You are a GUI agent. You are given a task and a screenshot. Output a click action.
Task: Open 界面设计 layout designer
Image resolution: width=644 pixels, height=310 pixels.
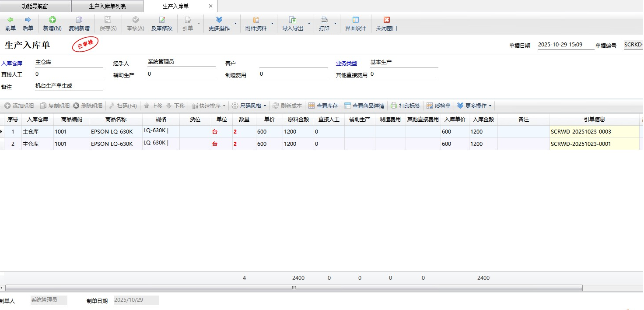355,20
